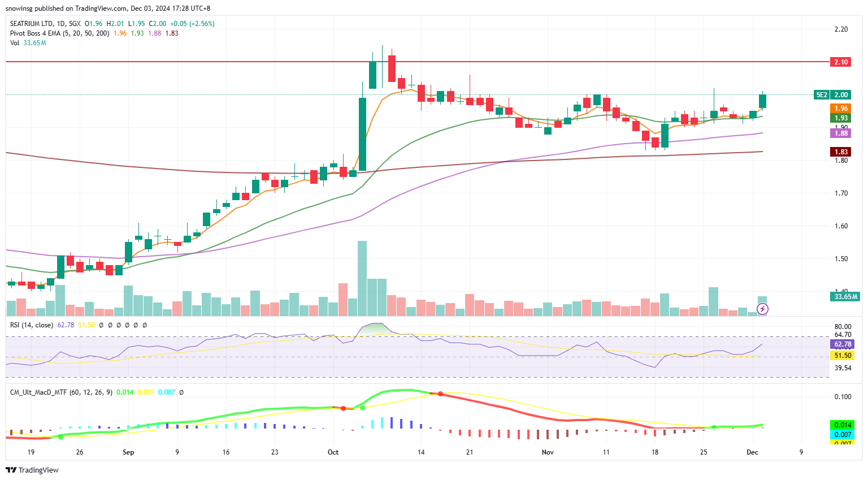Viewport: 868px width, 480px height.
Task: Click the 80.00 RSI axis tick
Action: click(x=843, y=326)
